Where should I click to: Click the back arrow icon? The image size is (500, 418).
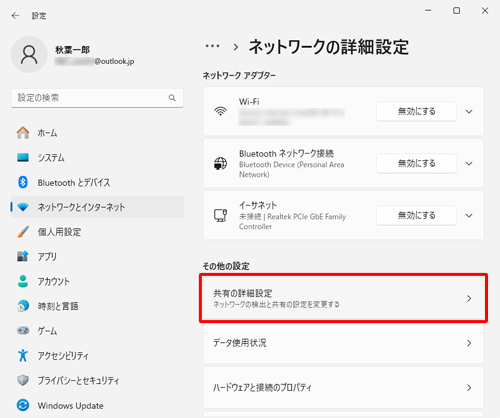click(15, 16)
